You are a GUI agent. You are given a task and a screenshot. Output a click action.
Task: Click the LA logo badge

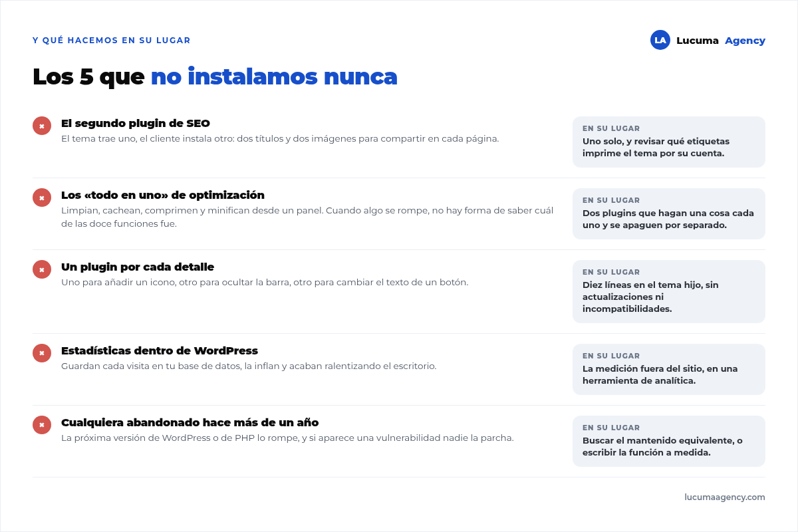[660, 40]
